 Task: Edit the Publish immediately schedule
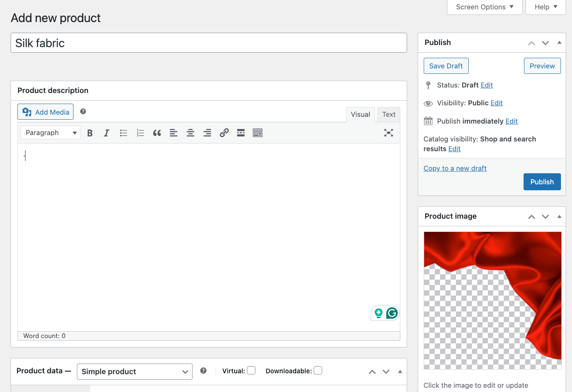pyautogui.click(x=512, y=121)
